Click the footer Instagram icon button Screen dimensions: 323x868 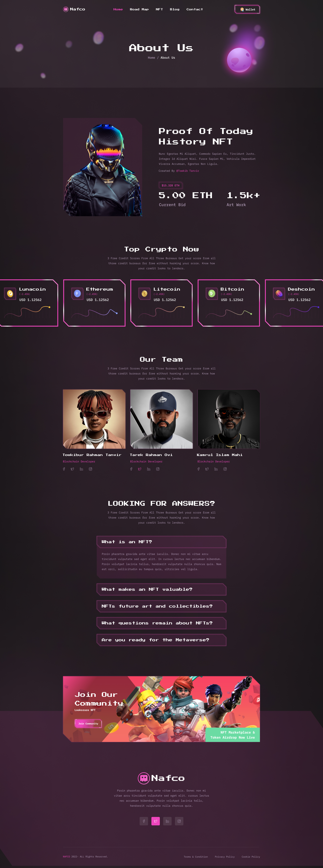[x=179, y=821]
